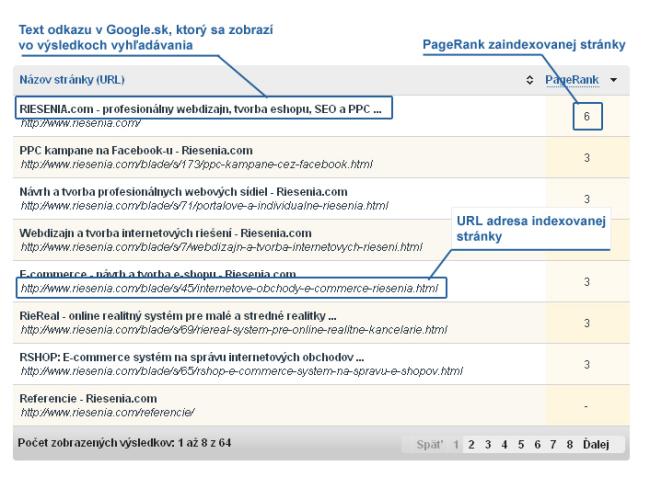
Task: Click the descending triangle next to PageRank
Action: [x=614, y=80]
